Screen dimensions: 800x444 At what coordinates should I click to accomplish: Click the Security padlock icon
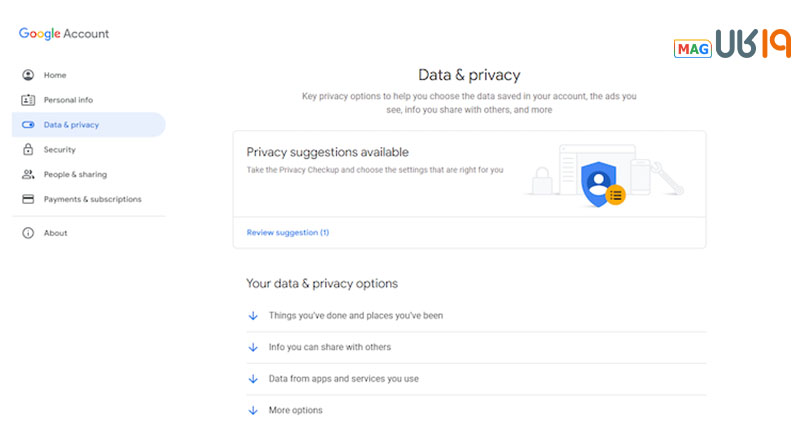(28, 149)
